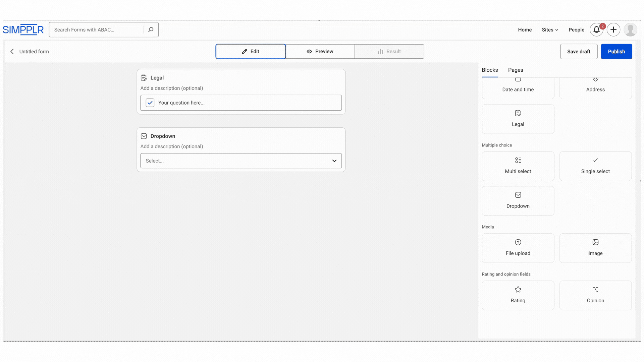The image size is (644, 362).
Task: Add an Image block
Action: click(x=595, y=248)
